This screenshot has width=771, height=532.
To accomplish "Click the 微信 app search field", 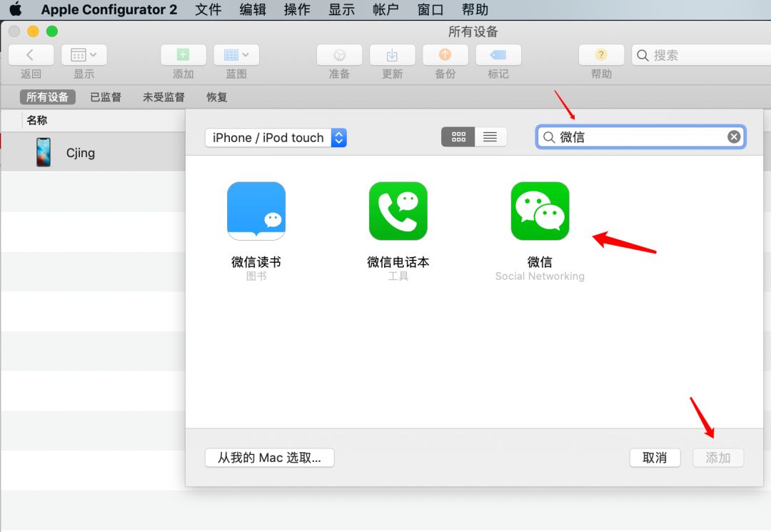I will (x=640, y=136).
